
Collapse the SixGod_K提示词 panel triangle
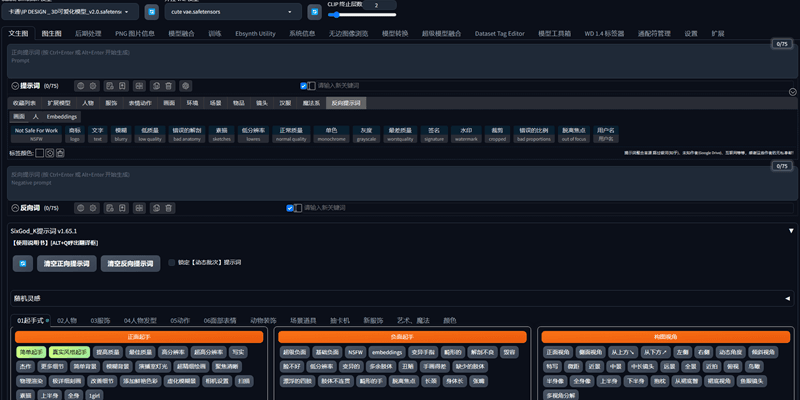point(791,231)
